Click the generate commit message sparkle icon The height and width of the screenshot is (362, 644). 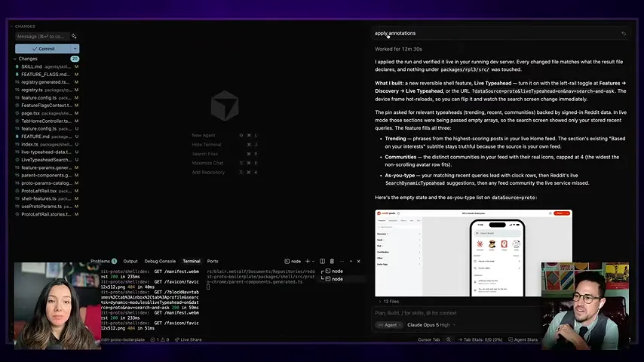[x=74, y=36]
